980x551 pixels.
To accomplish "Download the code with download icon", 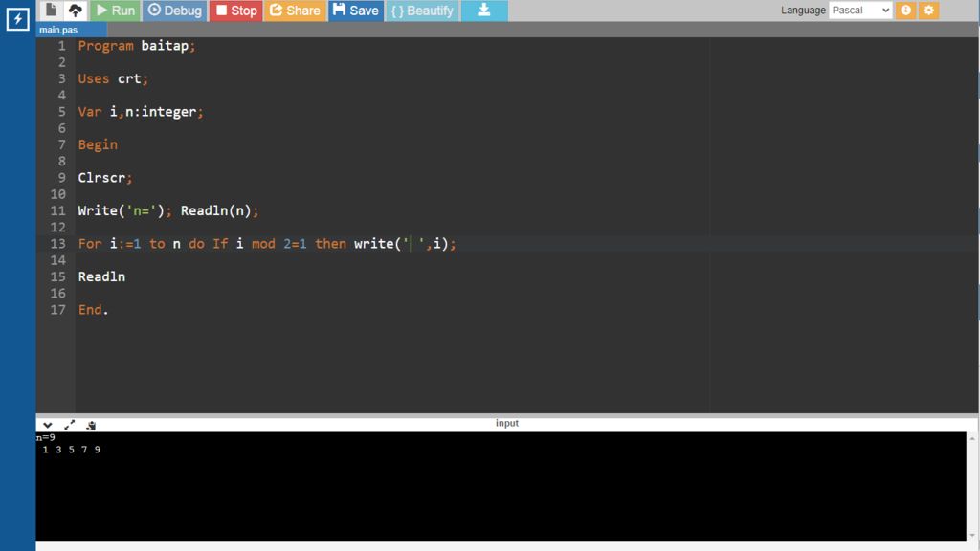I will tap(484, 10).
